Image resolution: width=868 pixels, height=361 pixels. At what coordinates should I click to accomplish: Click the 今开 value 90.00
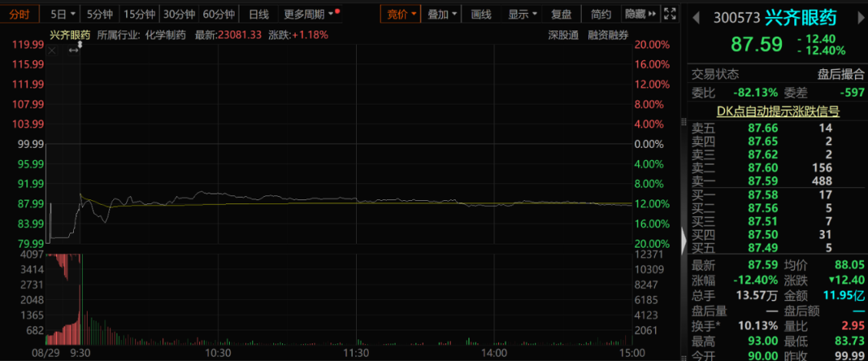763,355
